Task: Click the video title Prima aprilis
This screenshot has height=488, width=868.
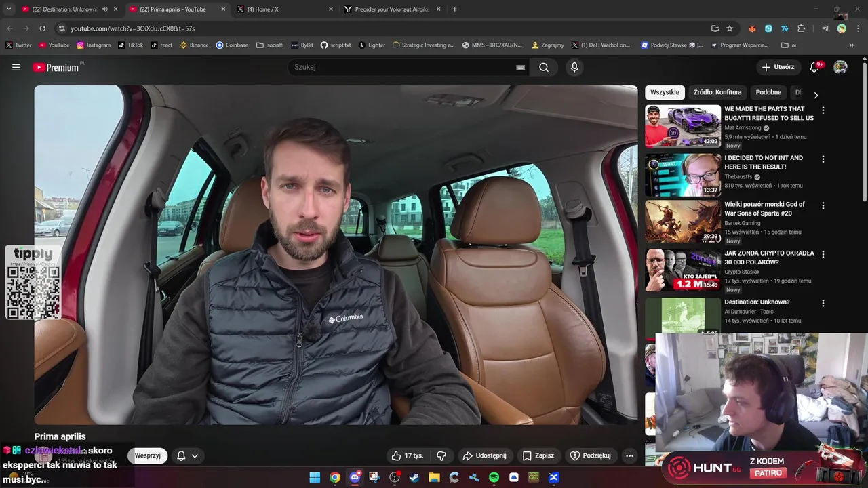Action: click(60, 436)
